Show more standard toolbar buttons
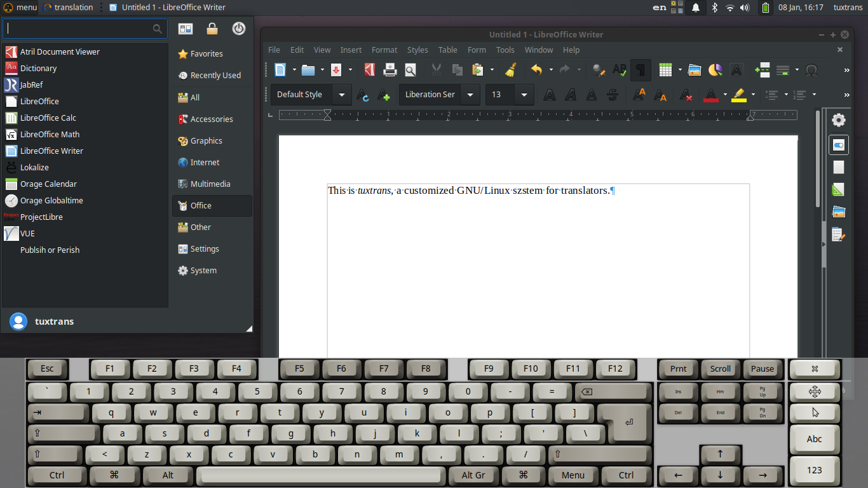The image size is (868, 488). tap(846, 70)
